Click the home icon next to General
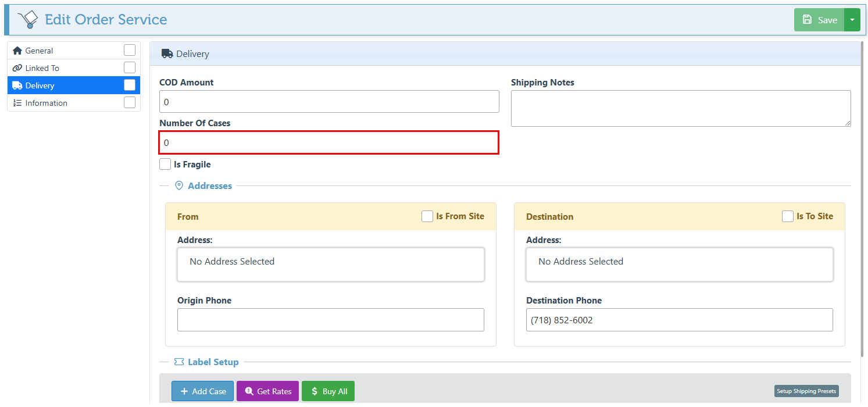This screenshot has height=407, width=868. [x=17, y=51]
